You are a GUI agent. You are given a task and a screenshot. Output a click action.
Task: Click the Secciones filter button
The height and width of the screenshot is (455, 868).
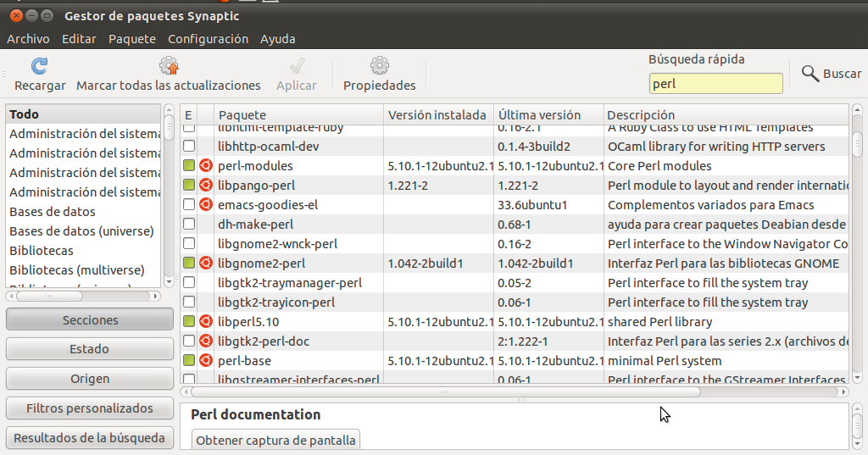90,320
